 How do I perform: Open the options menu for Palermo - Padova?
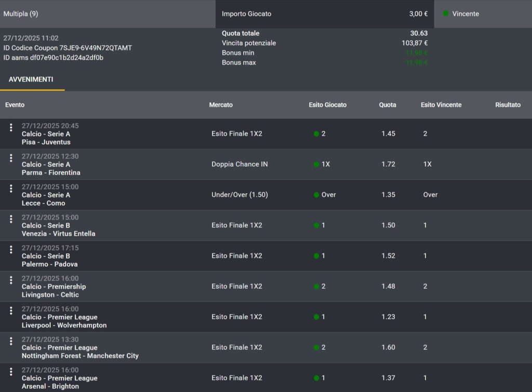tap(11, 250)
